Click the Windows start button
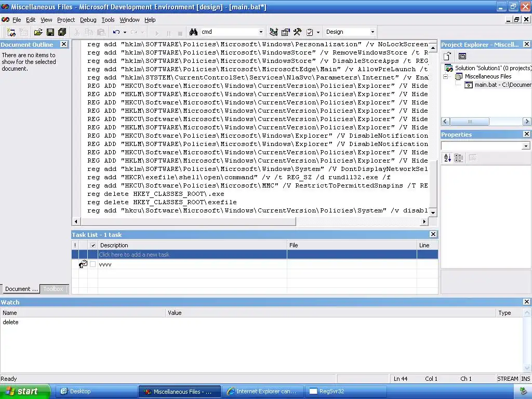Screen dimensions: 532x399 point(25,391)
